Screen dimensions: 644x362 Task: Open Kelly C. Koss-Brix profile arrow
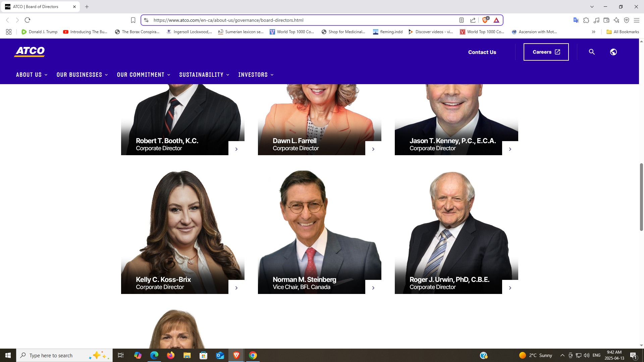(x=236, y=287)
